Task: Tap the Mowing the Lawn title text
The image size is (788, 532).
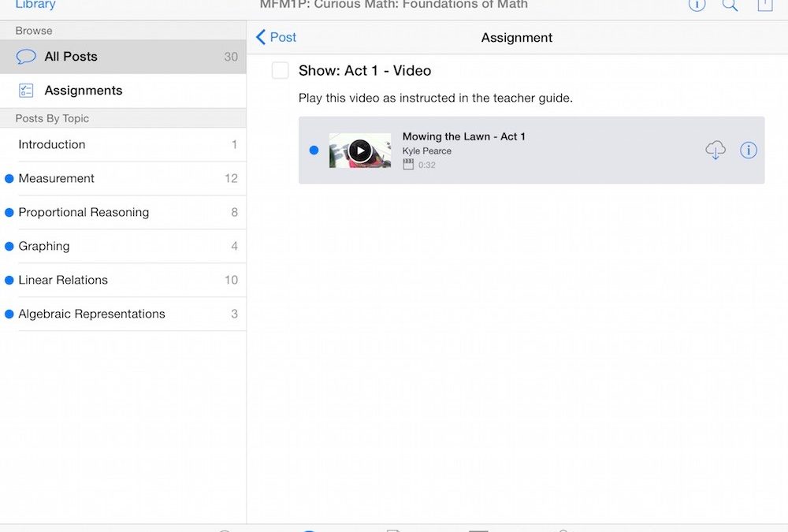Action: coord(463,136)
